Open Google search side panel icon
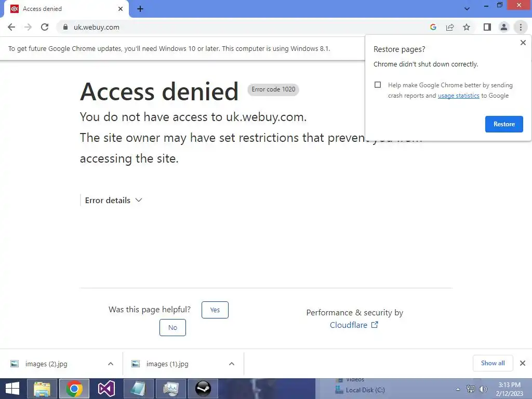Screen dimensions: 532x399 coord(433,27)
